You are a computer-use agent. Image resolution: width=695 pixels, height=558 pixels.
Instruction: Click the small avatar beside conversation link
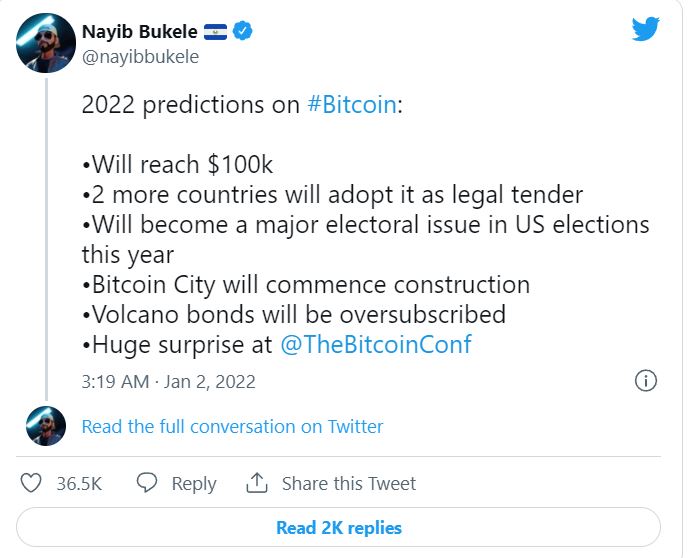click(x=45, y=426)
